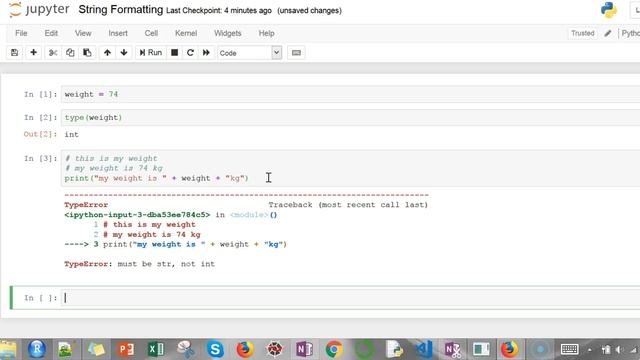Click into the print statement cell

351,168
